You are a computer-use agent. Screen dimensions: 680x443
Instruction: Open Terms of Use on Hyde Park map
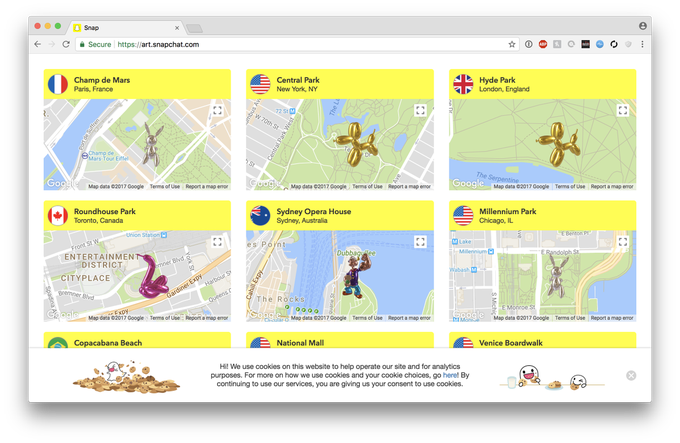tap(570, 186)
